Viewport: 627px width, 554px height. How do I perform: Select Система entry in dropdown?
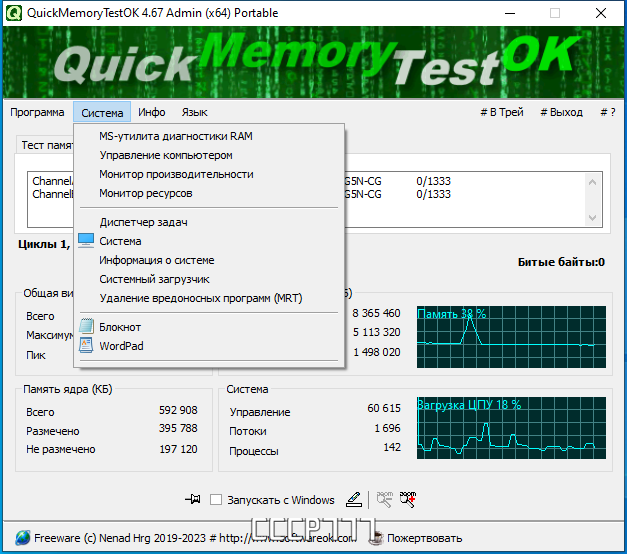(209, 241)
